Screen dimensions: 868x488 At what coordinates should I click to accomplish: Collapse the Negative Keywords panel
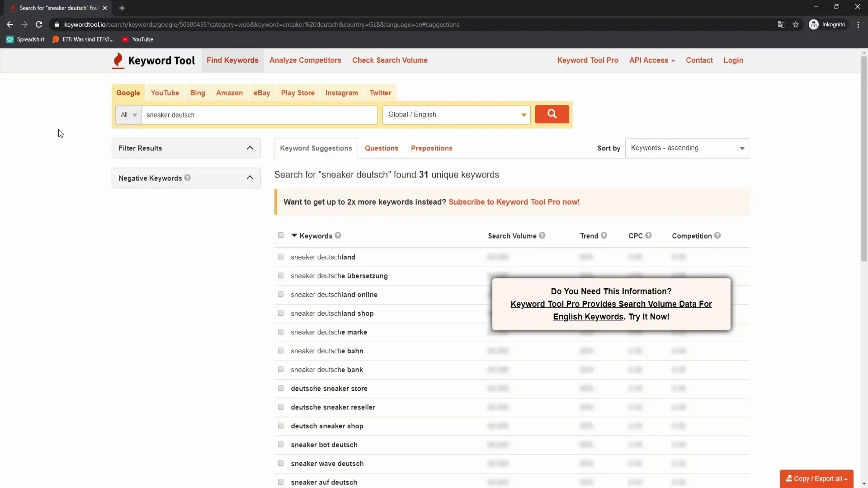point(250,178)
